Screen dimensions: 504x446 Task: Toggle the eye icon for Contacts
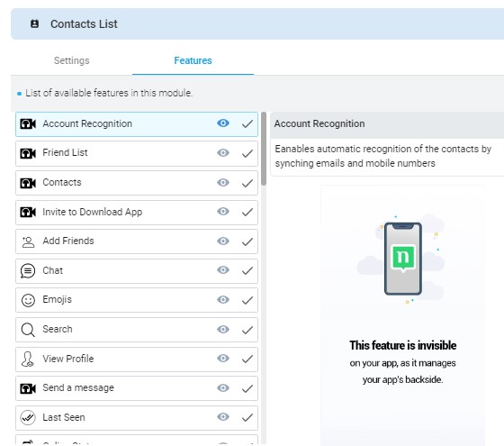223,182
